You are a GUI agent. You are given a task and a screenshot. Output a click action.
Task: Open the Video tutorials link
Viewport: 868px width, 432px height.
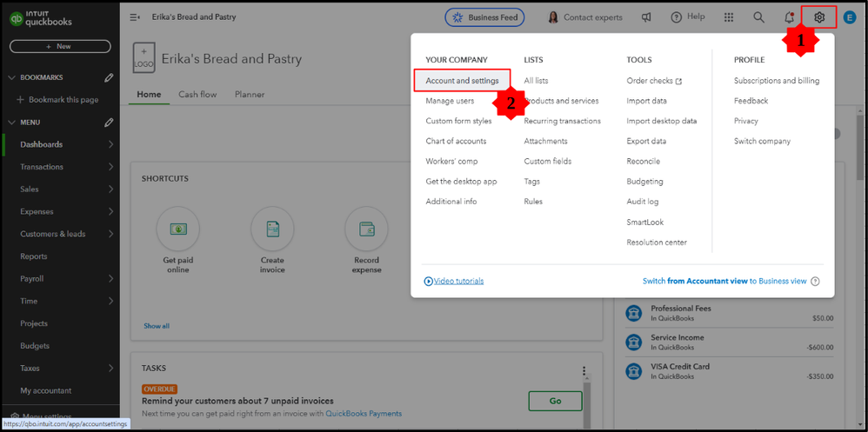(x=454, y=281)
